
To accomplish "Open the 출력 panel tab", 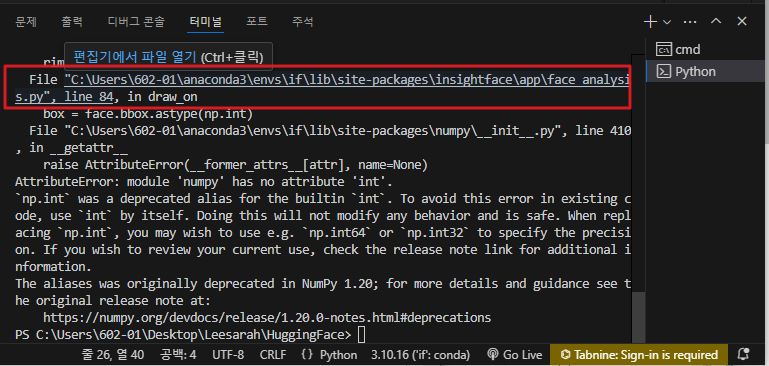I will (72, 22).
